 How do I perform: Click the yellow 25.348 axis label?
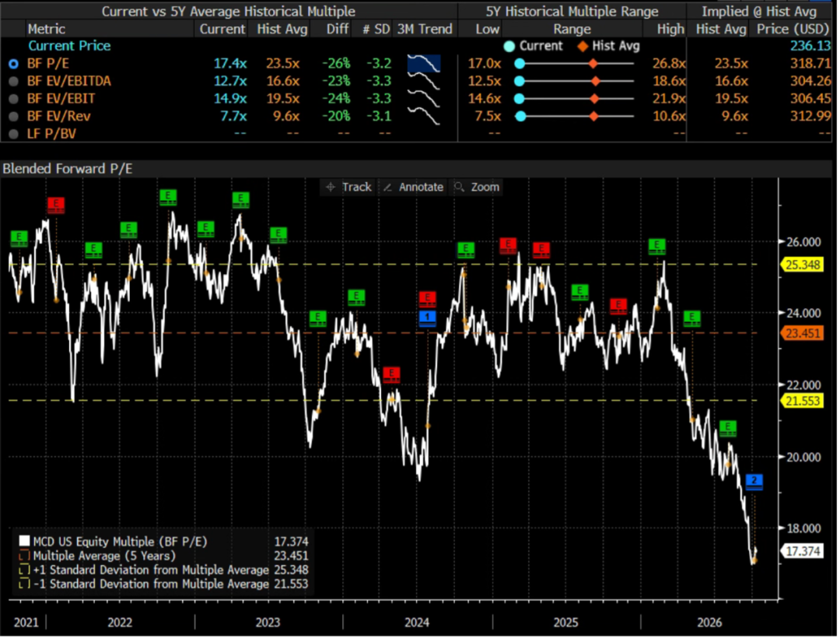click(803, 265)
